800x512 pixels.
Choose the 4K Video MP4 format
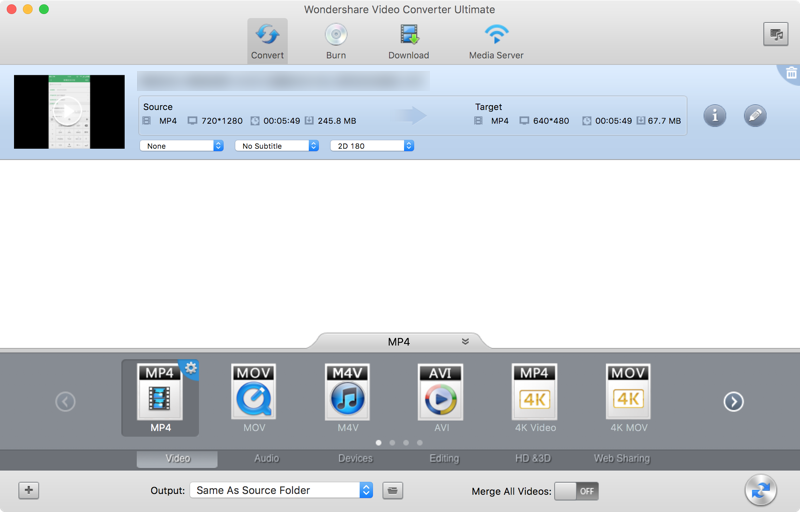pos(535,398)
